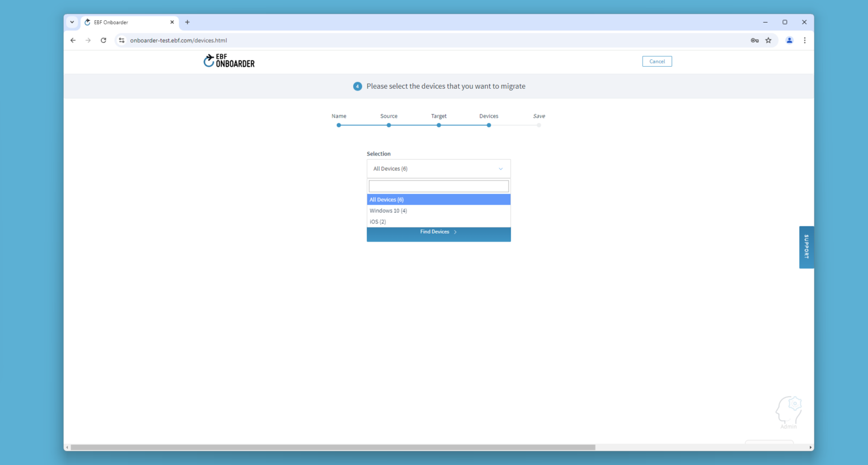Maximize the Chrome window
This screenshot has height=465, width=868.
[785, 22]
